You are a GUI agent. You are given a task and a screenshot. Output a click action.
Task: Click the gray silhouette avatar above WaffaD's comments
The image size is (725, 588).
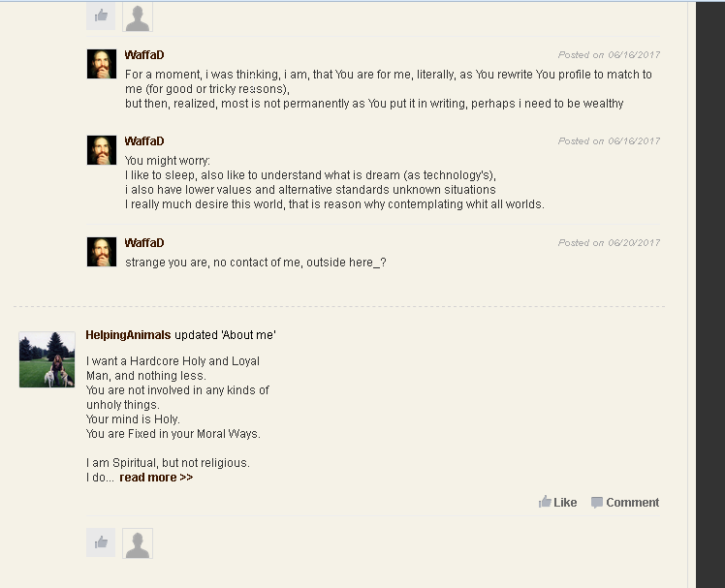pos(138,16)
